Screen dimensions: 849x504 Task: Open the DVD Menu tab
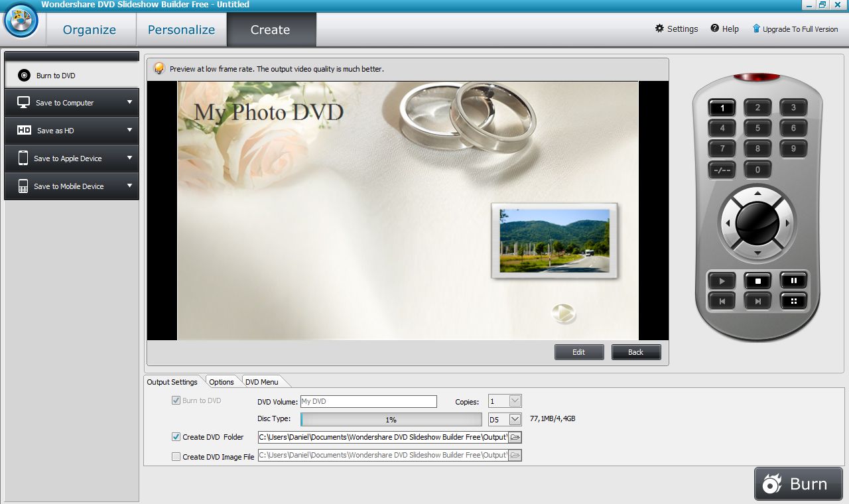click(x=262, y=382)
